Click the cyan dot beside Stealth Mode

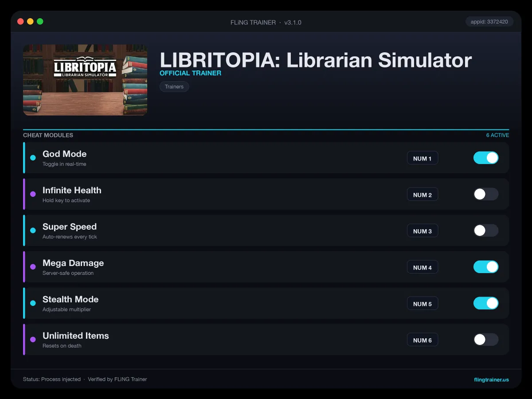(33, 303)
